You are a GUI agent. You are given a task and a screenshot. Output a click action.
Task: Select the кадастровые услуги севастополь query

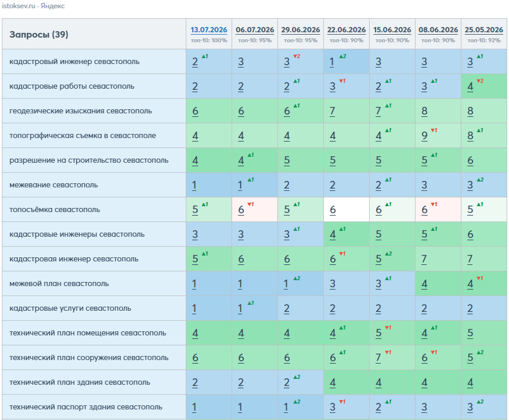point(70,308)
